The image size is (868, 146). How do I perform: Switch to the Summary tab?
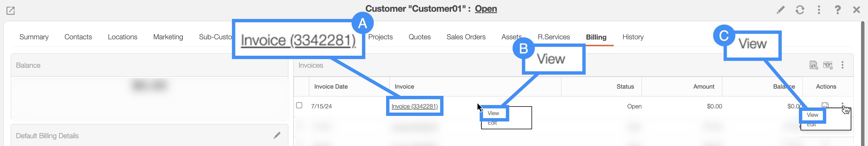tap(34, 37)
